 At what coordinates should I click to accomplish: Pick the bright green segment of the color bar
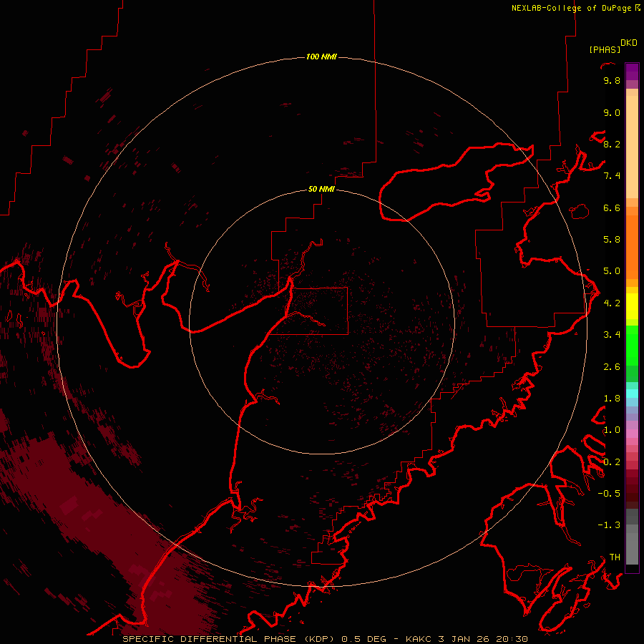632,345
